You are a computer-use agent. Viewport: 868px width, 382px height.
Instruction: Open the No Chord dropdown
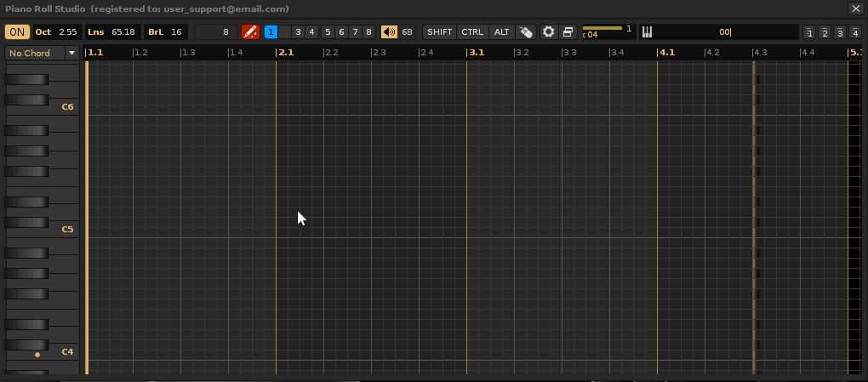coord(36,53)
